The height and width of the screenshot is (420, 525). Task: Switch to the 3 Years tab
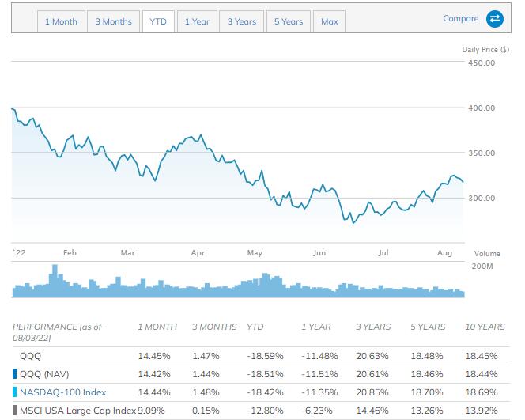pyautogui.click(x=242, y=21)
